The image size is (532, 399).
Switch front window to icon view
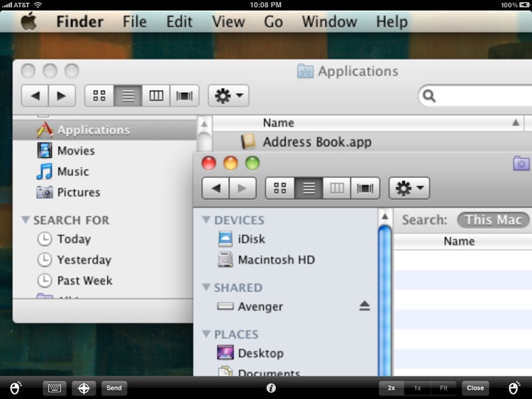[x=280, y=188]
